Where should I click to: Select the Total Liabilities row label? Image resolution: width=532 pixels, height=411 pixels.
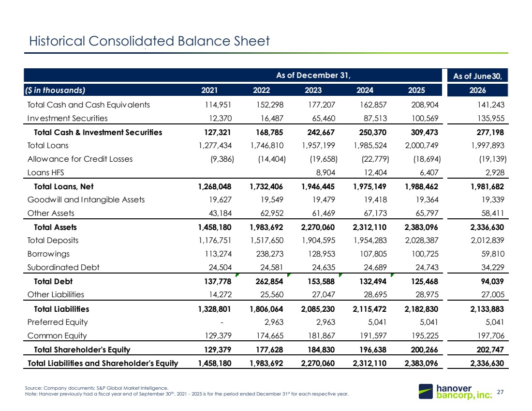tap(61, 309)
